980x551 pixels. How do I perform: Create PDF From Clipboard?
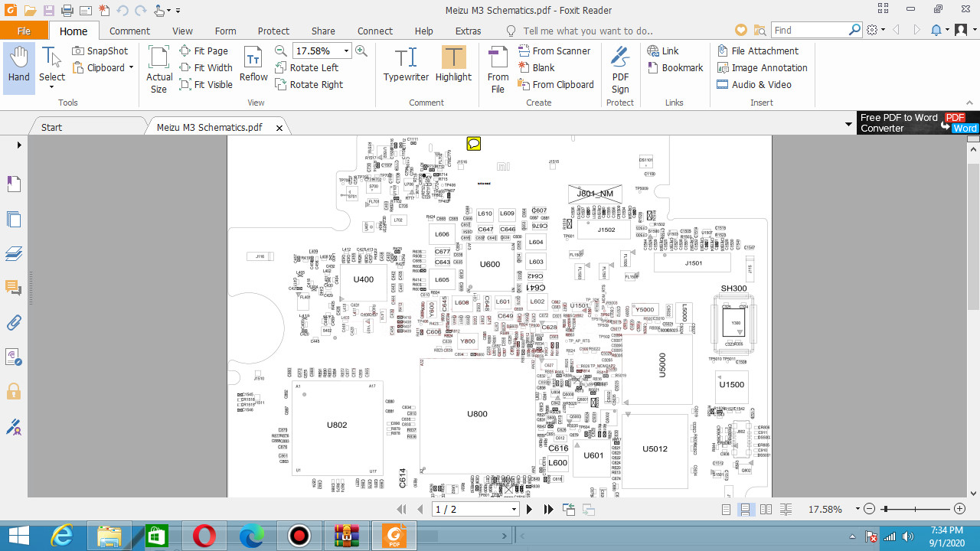point(556,84)
